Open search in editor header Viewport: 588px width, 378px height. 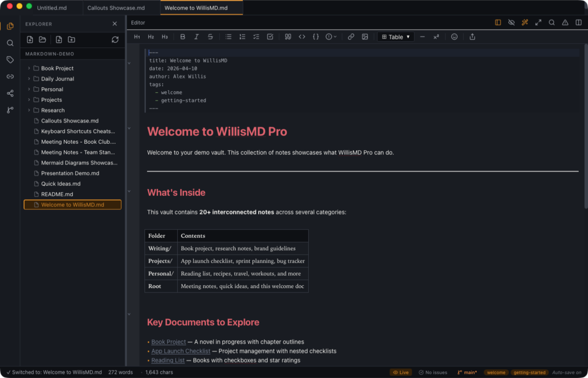tap(552, 23)
